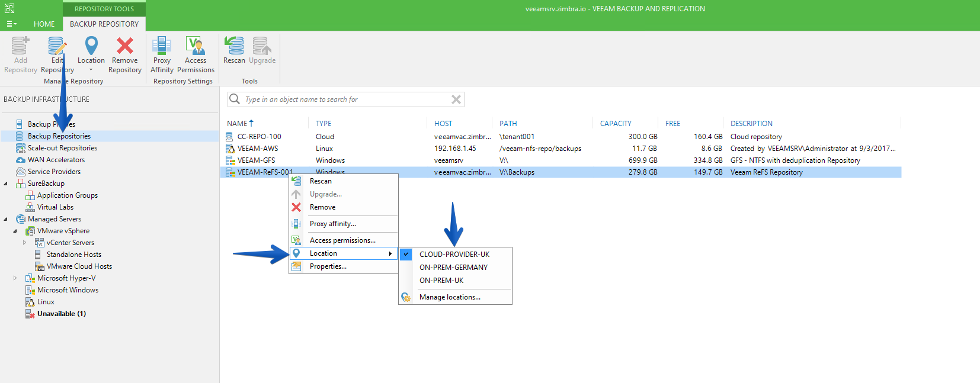
Task: Expand the Microsoft Hyper-V tree node
Action: pos(15,278)
